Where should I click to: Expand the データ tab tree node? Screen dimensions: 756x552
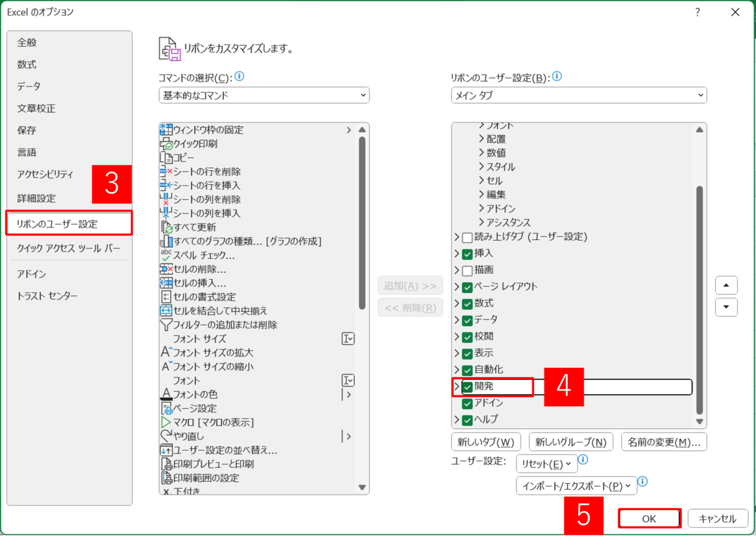(457, 320)
